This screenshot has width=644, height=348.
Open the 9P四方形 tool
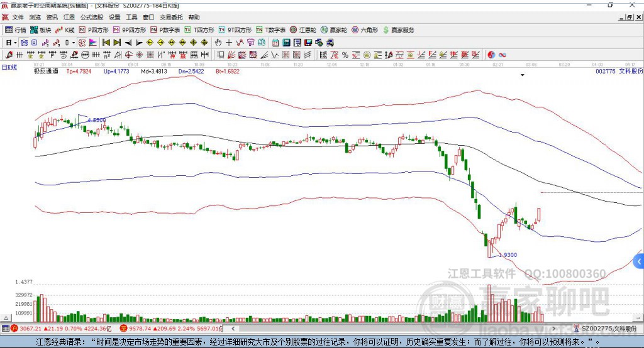[129, 30]
